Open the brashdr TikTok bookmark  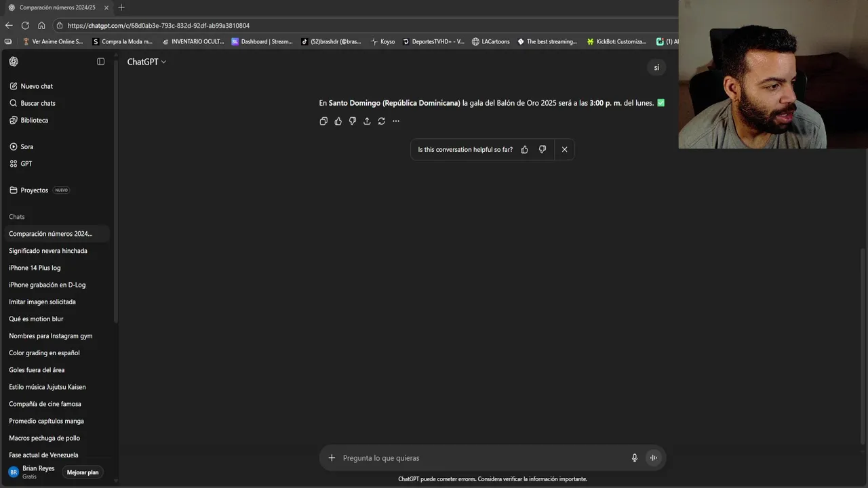332,41
